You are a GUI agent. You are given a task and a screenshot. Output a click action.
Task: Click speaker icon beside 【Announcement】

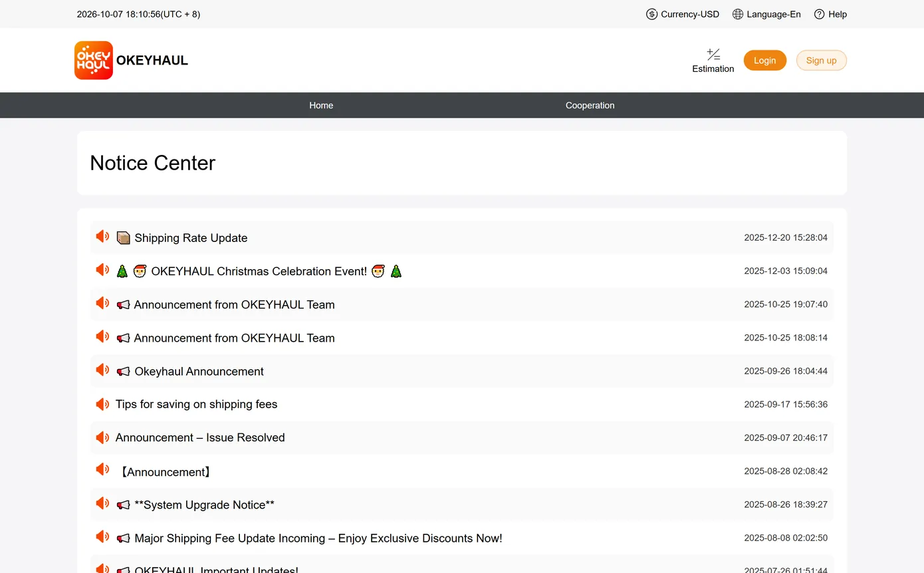click(x=102, y=470)
